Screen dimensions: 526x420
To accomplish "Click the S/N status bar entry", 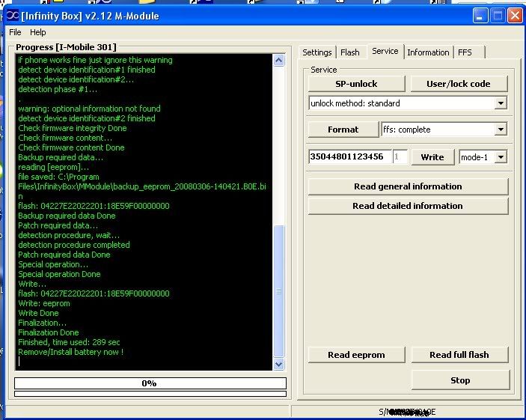I will (x=407, y=412).
